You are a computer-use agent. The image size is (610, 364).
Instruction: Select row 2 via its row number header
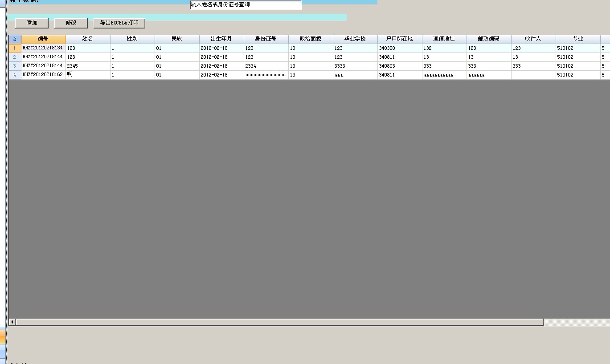click(x=15, y=57)
